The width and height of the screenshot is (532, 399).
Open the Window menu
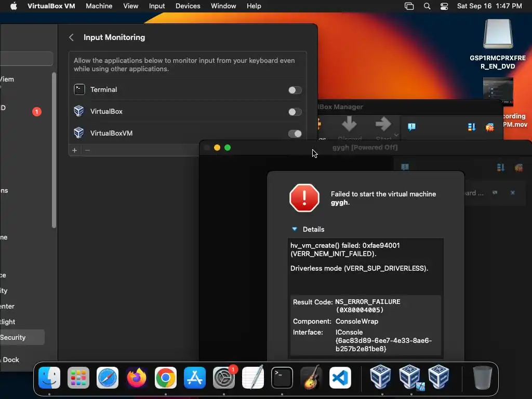click(x=223, y=6)
